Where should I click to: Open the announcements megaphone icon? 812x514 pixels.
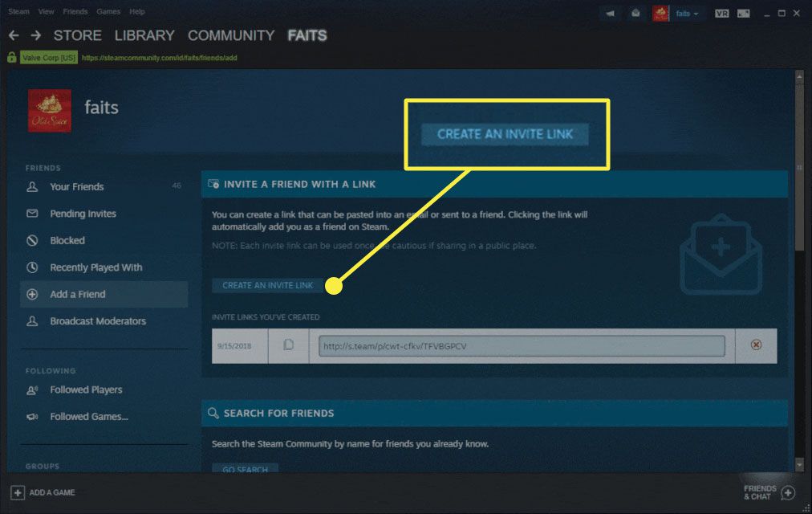611,14
